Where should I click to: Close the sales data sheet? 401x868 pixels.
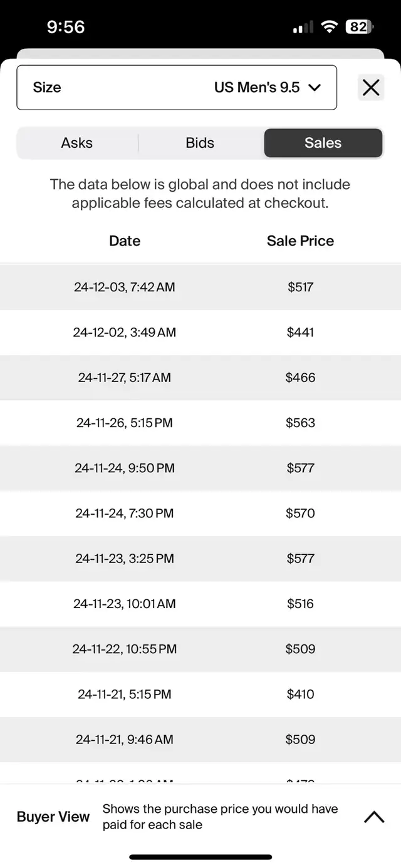[x=371, y=88]
